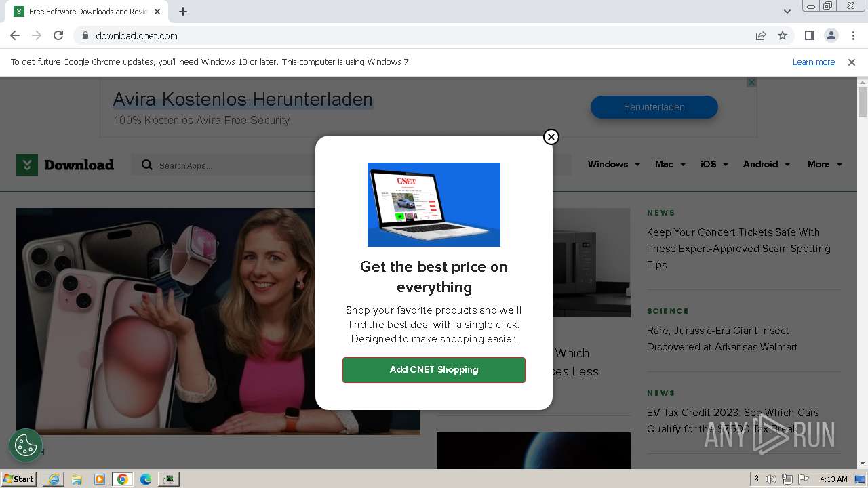
Task: Close the Free Software Downloads tab
Action: [x=157, y=12]
